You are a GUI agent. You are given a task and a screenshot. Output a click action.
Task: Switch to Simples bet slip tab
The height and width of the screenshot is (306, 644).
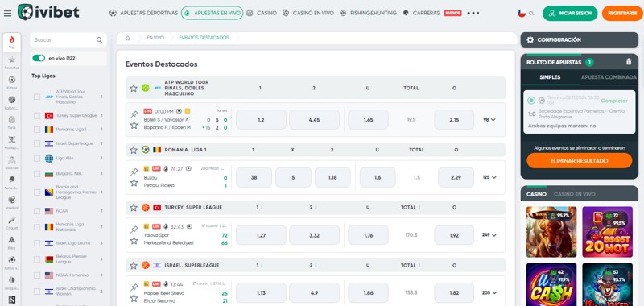click(550, 77)
